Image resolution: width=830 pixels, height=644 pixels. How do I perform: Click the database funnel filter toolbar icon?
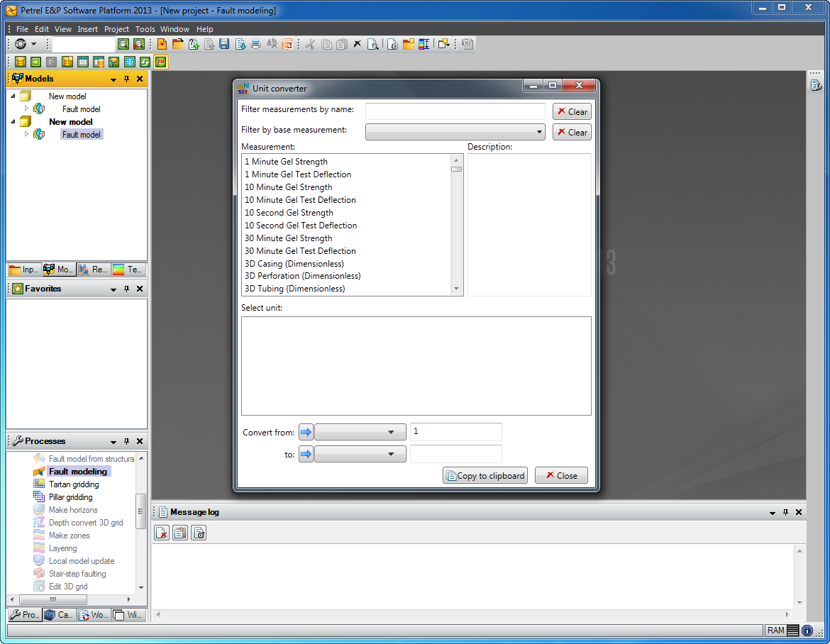tap(114, 62)
